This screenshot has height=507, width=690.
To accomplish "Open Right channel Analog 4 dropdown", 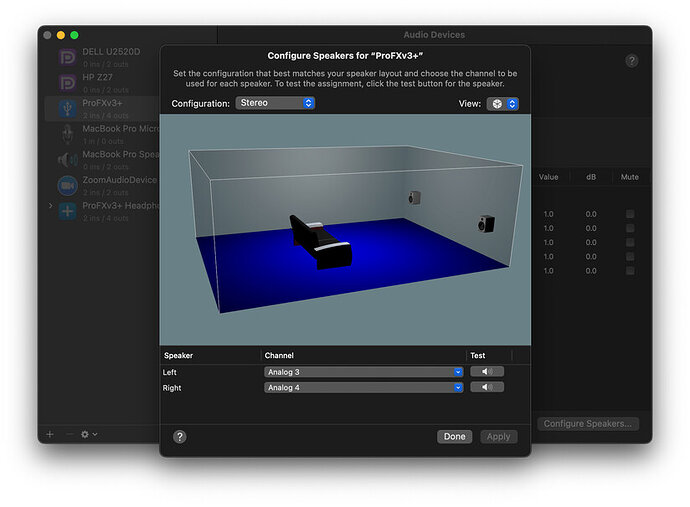I will (363, 388).
